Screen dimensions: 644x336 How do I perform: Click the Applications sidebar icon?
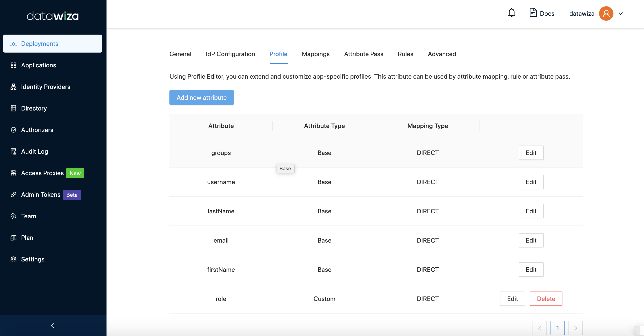(14, 65)
